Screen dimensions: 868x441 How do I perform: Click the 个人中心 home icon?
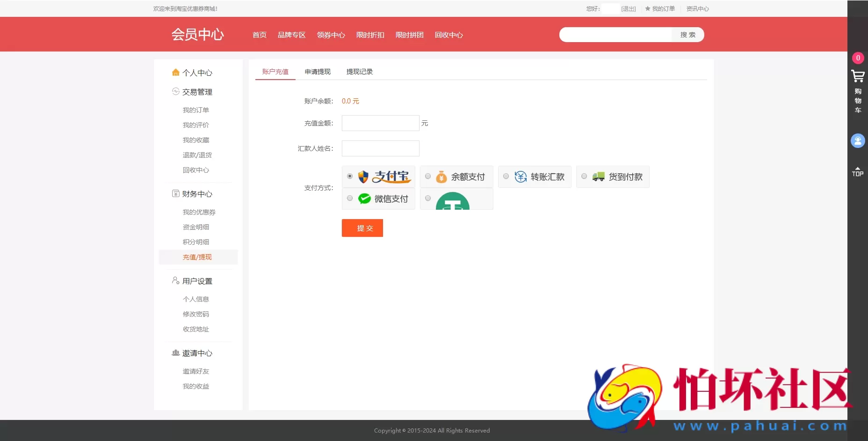[x=176, y=72]
